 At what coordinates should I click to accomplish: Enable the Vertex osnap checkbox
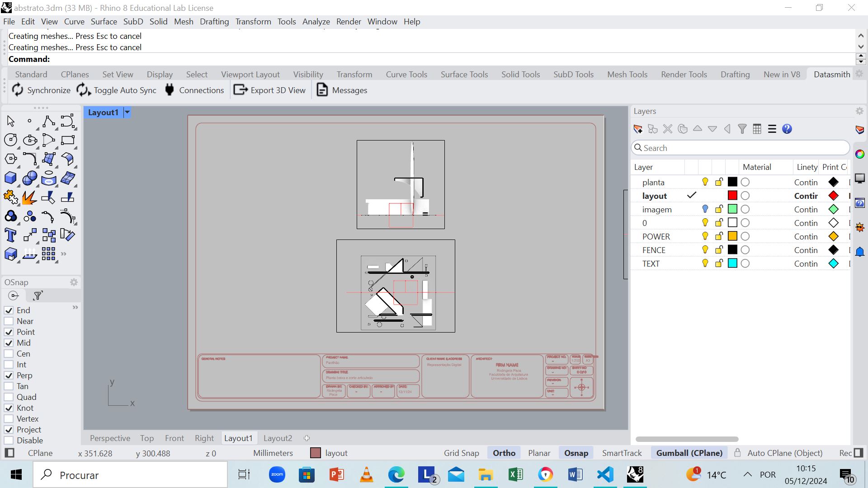pyautogui.click(x=9, y=419)
